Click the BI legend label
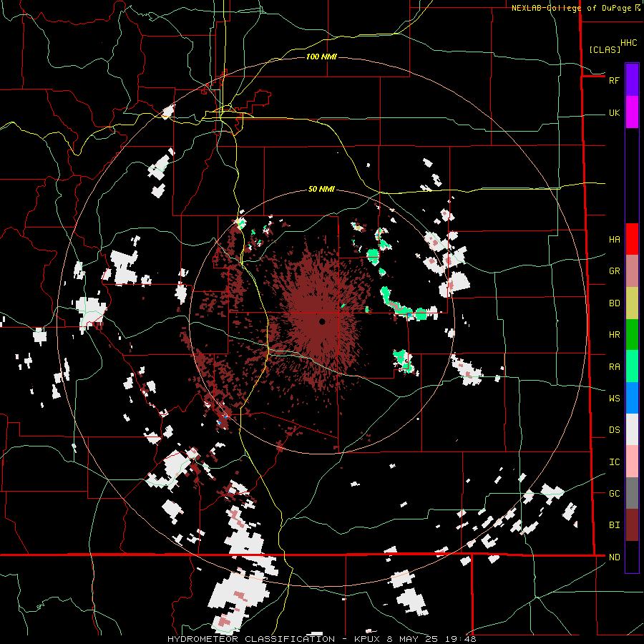Screen dimensions: 644x644 click(x=614, y=525)
